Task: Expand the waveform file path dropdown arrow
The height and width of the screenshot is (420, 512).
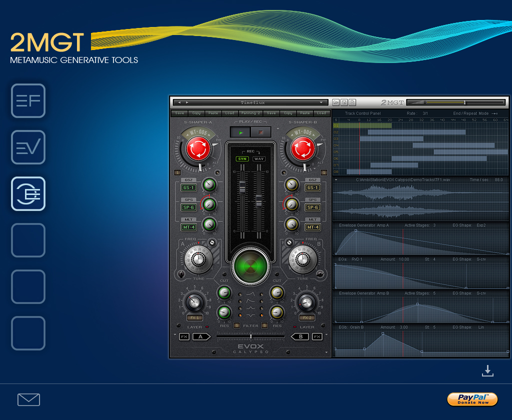Action: [x=336, y=179]
